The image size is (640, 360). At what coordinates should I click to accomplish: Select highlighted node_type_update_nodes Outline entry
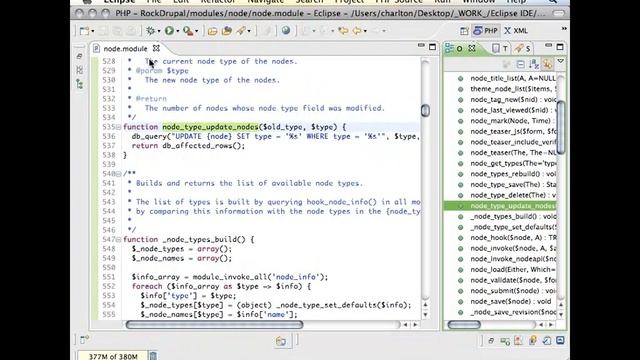(x=500, y=206)
